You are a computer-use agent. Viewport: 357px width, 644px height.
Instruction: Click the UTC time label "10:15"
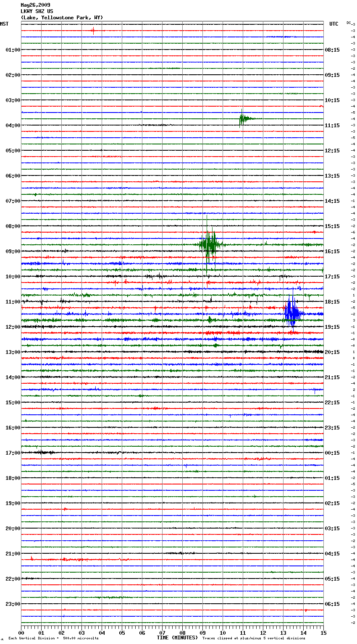332,100
